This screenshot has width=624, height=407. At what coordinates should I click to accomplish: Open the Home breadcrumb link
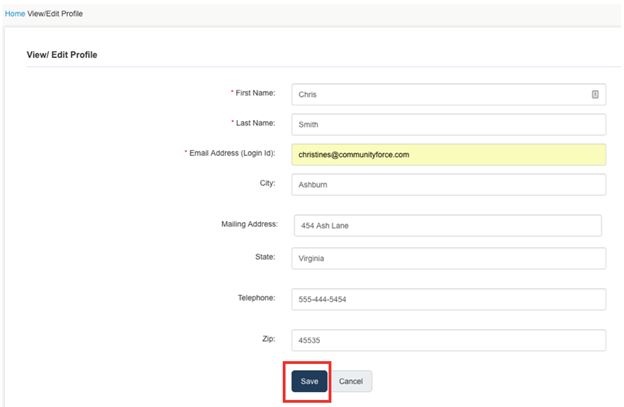[x=15, y=14]
